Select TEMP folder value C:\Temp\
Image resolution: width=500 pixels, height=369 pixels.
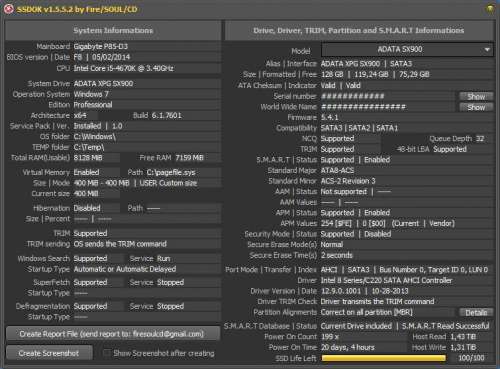point(89,147)
